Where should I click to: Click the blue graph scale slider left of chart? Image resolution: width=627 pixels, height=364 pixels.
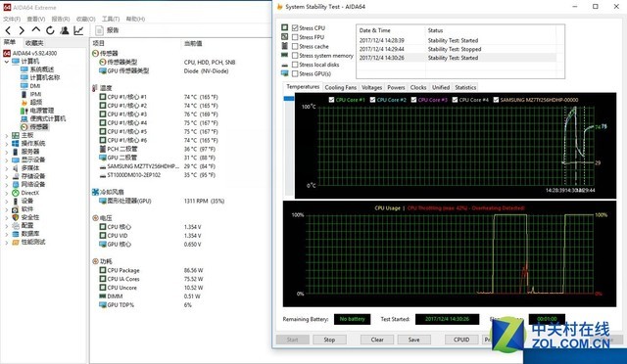(289, 98)
